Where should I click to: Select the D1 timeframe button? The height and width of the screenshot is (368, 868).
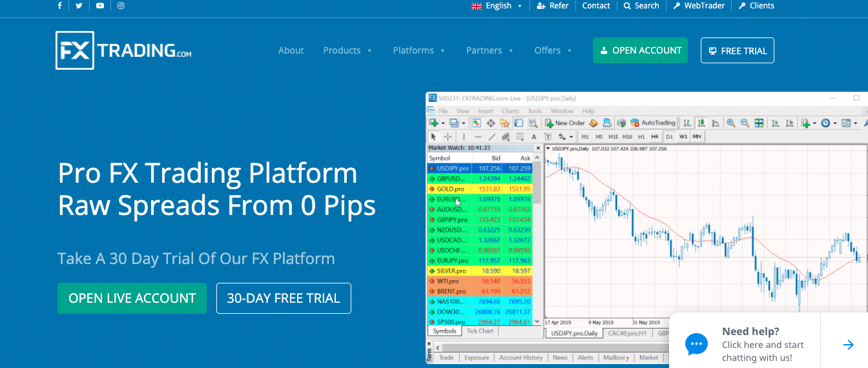[x=670, y=136]
